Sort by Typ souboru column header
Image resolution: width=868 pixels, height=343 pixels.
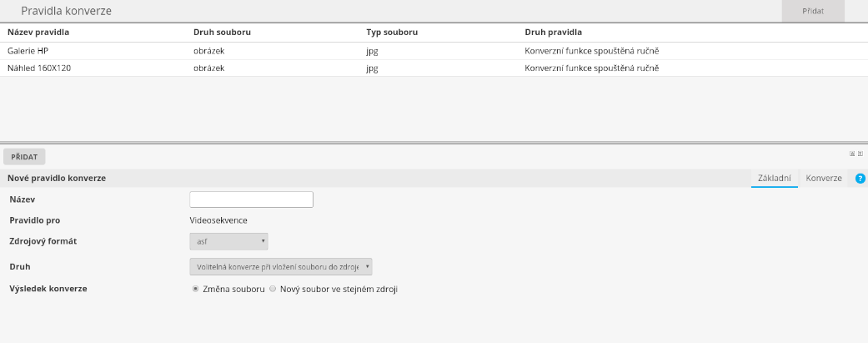392,32
